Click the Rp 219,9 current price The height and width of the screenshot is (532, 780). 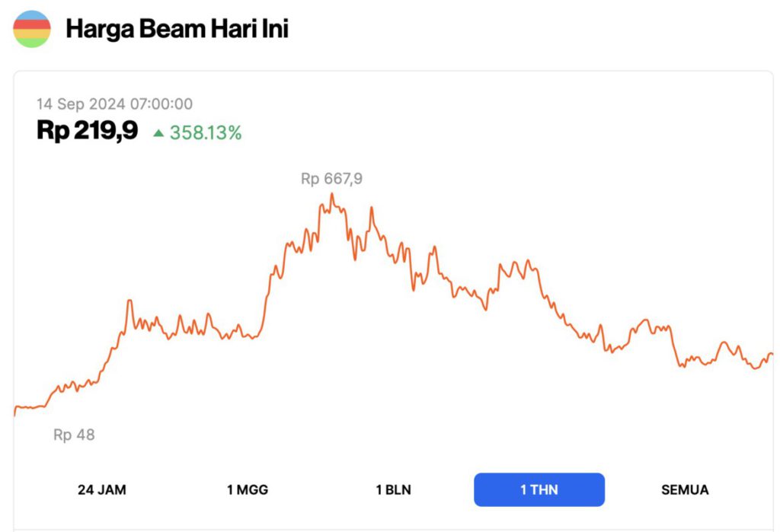[87, 131]
